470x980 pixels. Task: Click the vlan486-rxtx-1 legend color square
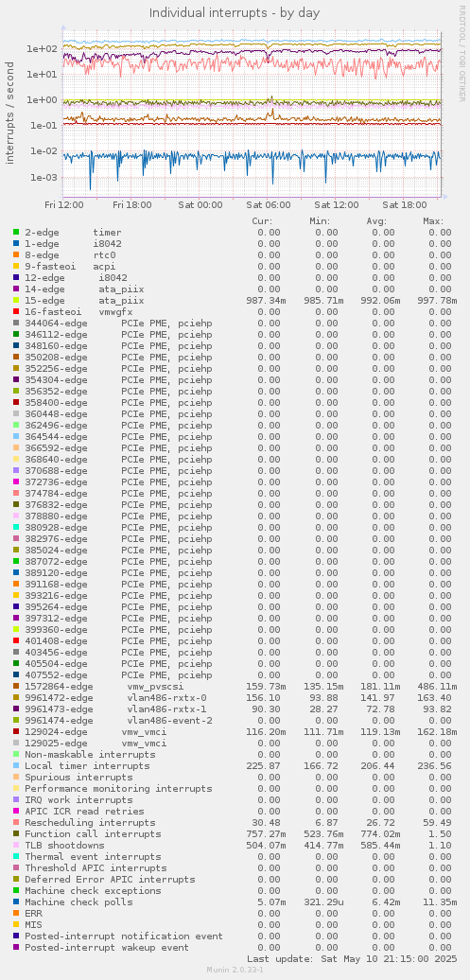[16, 709]
